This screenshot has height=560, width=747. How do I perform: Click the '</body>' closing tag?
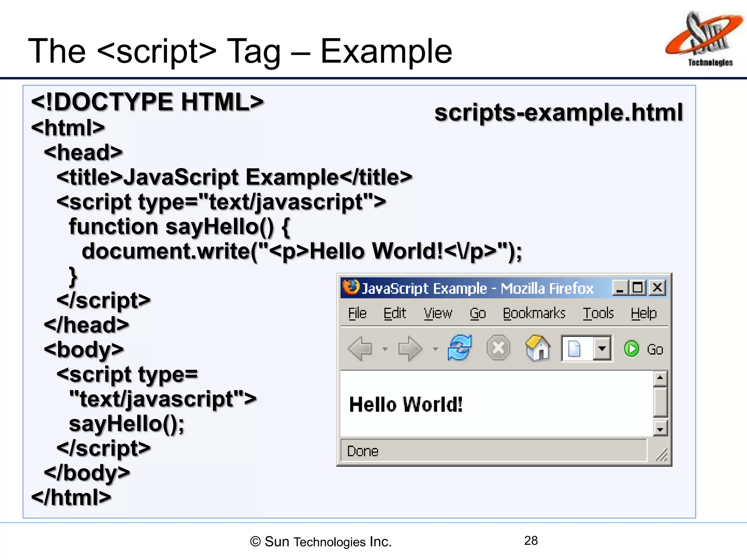[x=87, y=473]
